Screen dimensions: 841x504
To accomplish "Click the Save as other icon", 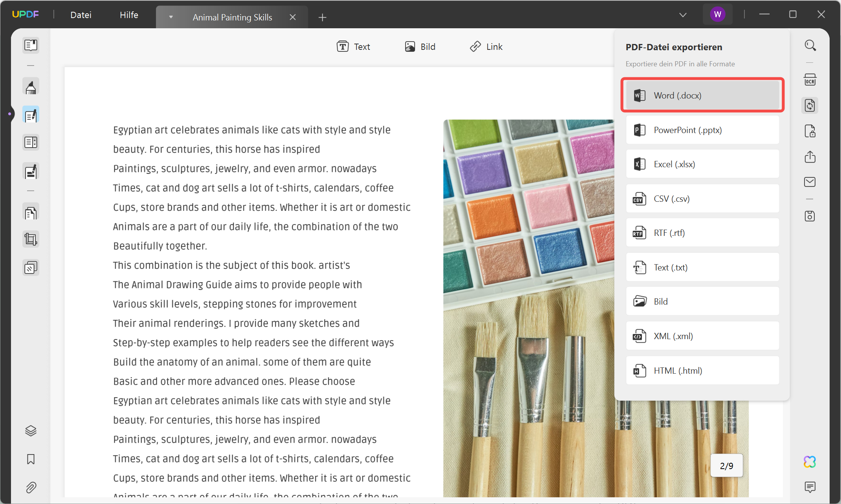I will pos(810,216).
